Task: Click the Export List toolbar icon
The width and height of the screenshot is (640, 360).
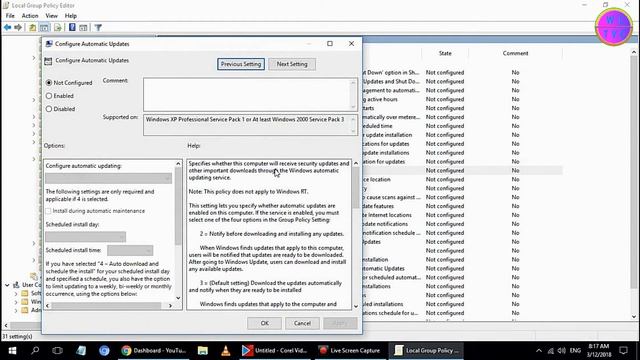Action: pos(58,27)
